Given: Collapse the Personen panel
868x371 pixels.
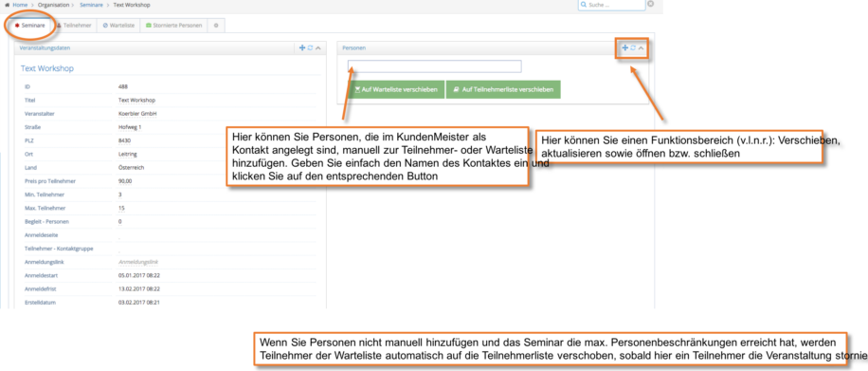Looking at the screenshot, I should click(x=641, y=47).
